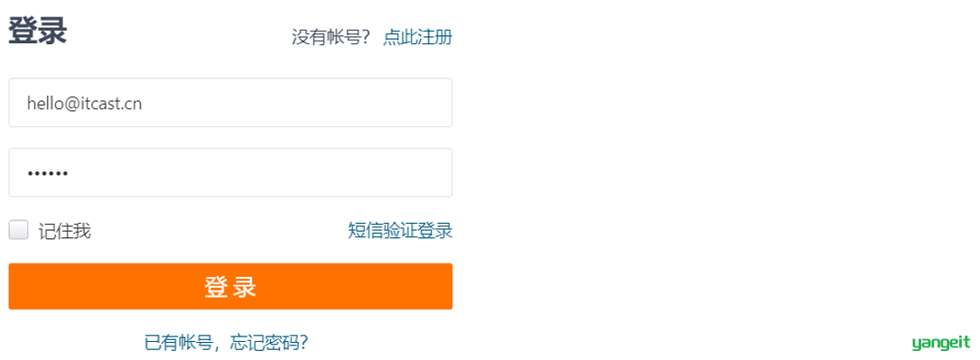Focus the hello@itcast.cn email field
980x360 pixels.
(x=230, y=103)
